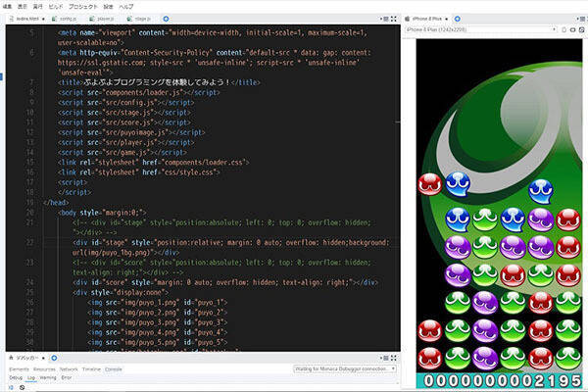
Task: Filter console by Error
Action: tap(67, 377)
